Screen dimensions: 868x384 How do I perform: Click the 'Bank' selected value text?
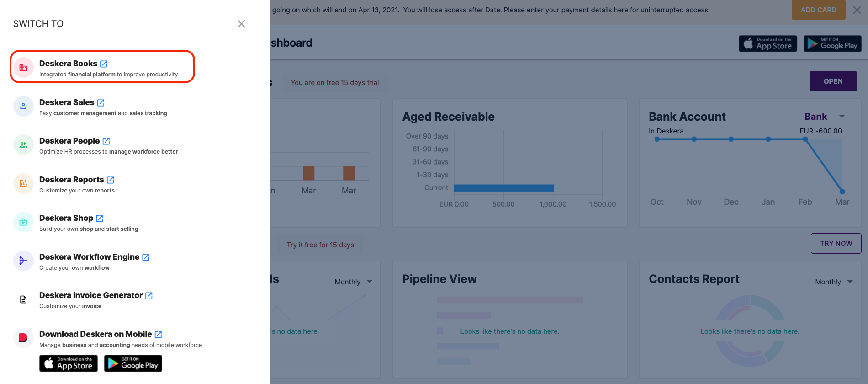coord(816,117)
